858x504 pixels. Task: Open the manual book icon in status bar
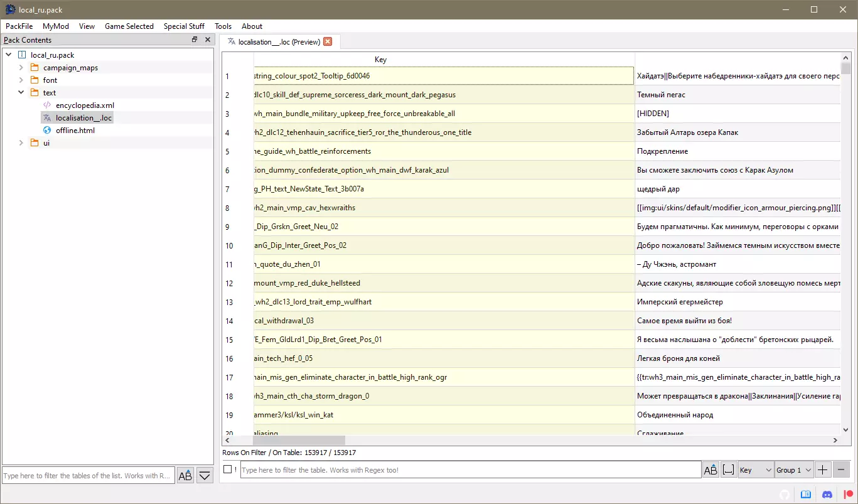coord(806,495)
